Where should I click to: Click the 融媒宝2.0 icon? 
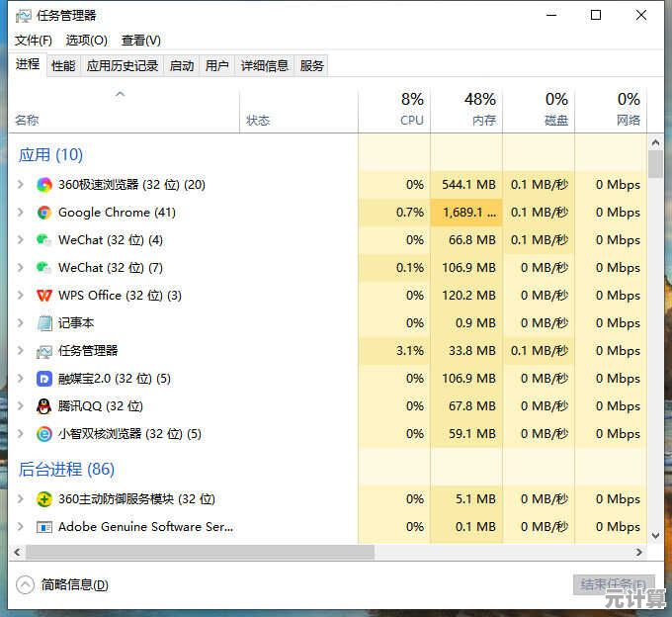(44, 379)
